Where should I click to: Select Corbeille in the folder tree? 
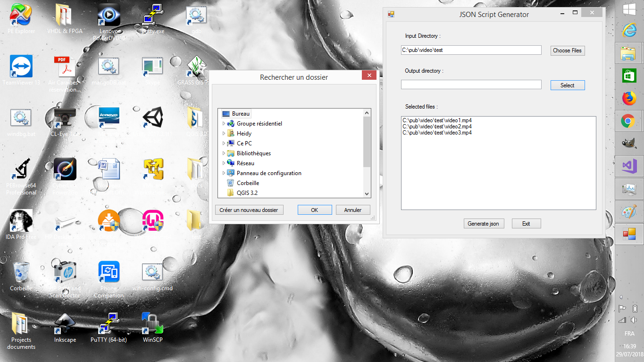click(x=243, y=183)
